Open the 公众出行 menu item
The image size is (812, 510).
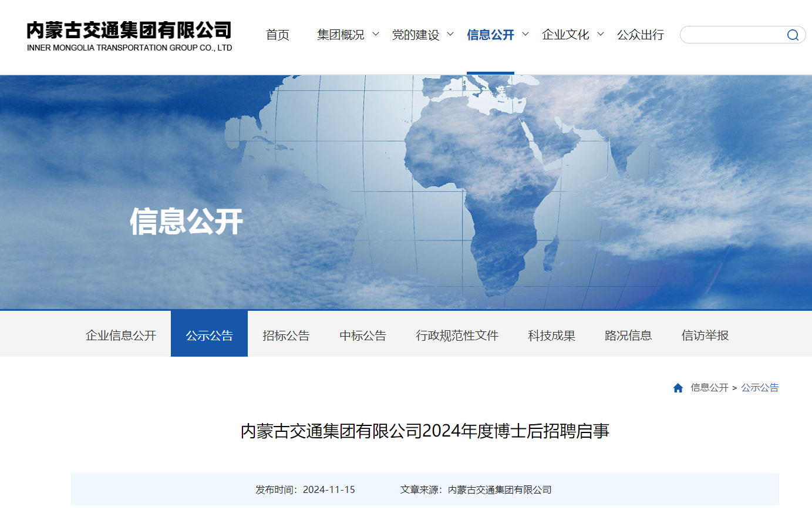pyautogui.click(x=640, y=35)
